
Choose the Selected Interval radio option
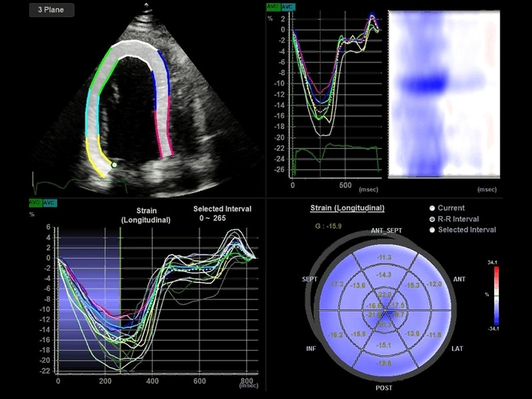click(432, 230)
